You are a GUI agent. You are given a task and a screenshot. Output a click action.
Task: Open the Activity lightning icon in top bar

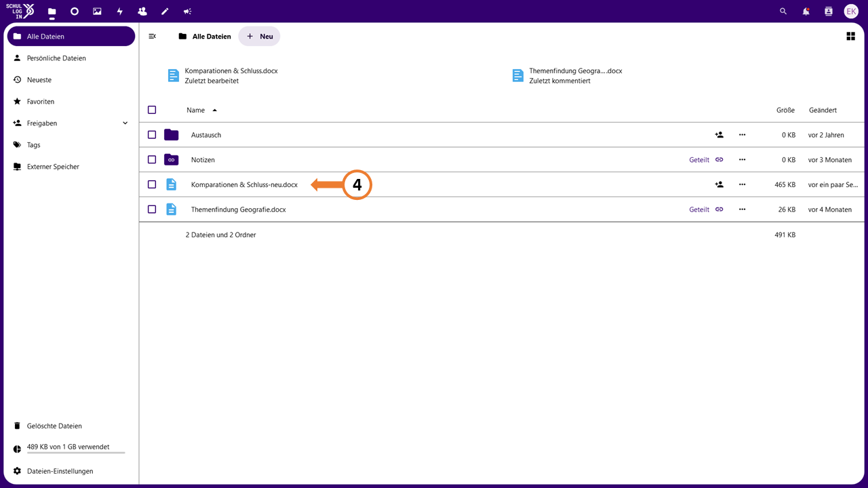click(120, 12)
